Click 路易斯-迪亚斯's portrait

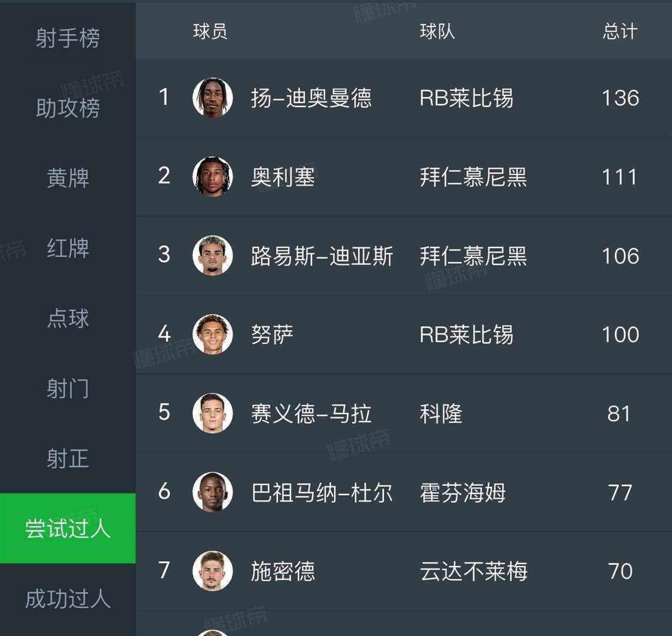point(214,256)
